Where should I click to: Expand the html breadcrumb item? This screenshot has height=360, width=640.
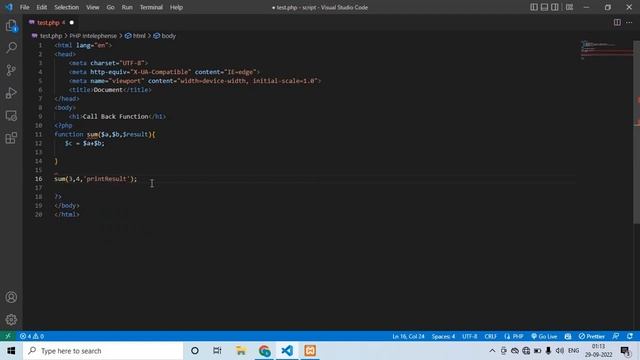pos(135,36)
